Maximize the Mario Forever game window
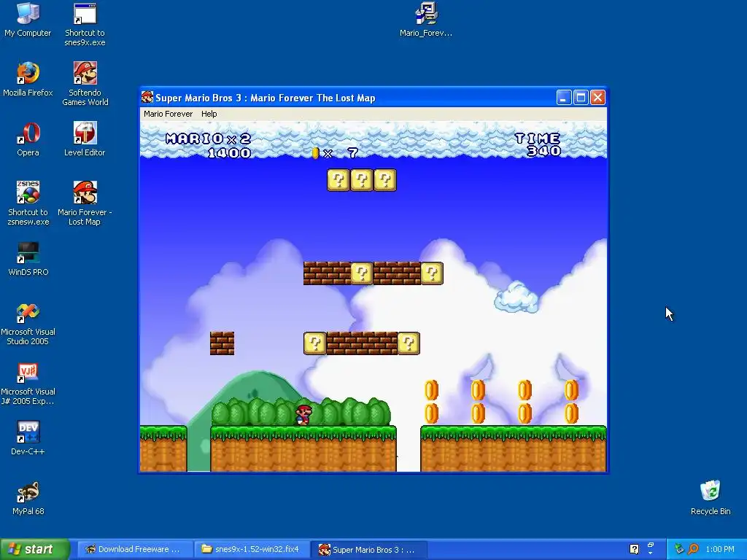This screenshot has width=747, height=560. tap(581, 98)
